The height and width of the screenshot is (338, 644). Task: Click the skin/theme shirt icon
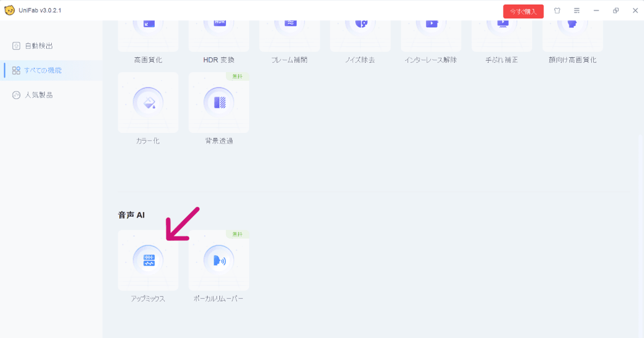(x=557, y=11)
